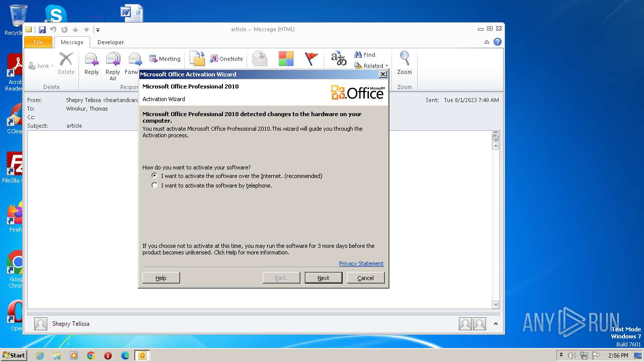Show hidden tray icons arrow

pyautogui.click(x=561, y=355)
